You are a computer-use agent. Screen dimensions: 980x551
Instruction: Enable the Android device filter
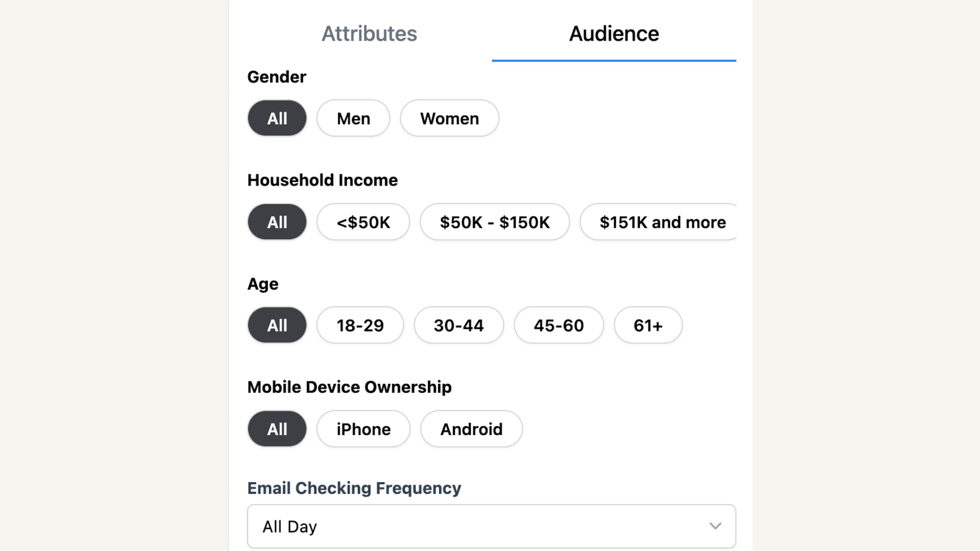tap(471, 429)
